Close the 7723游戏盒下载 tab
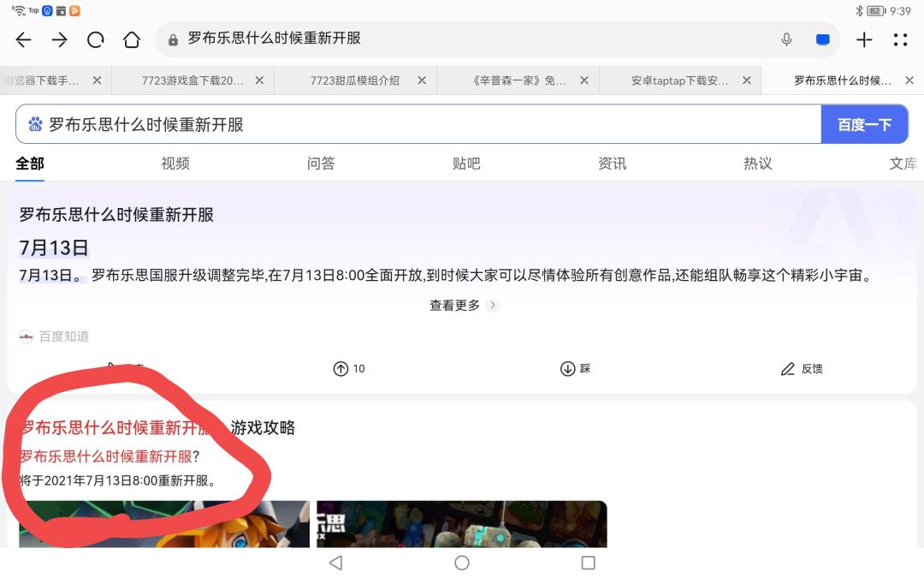The height and width of the screenshot is (578, 924). tap(259, 80)
